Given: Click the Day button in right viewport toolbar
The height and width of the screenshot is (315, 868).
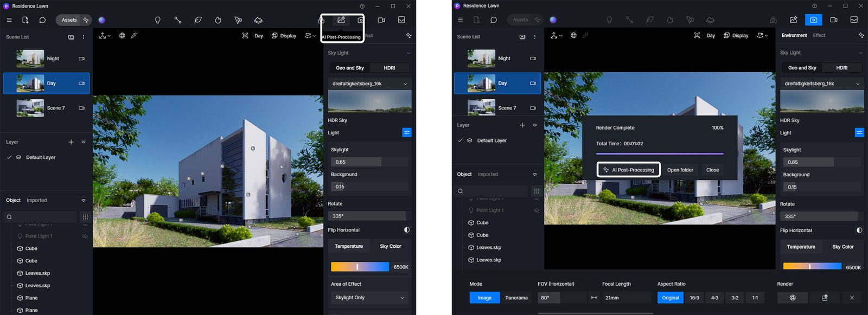Looking at the screenshot, I should point(710,35).
